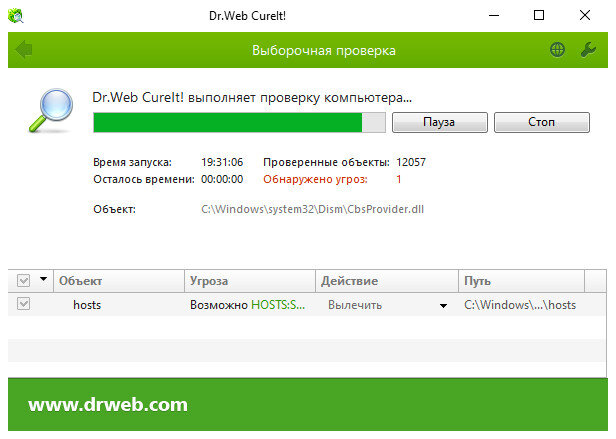Click the Обнаружено угроз label
This screenshot has width=616, height=439.
(315, 180)
